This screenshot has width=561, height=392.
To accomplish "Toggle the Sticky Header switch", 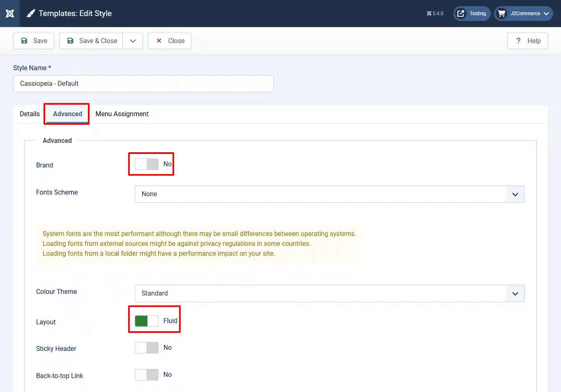I will click(x=147, y=348).
